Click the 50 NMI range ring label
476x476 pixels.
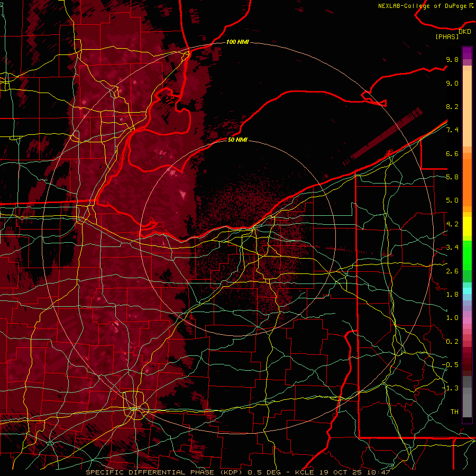coord(237,140)
